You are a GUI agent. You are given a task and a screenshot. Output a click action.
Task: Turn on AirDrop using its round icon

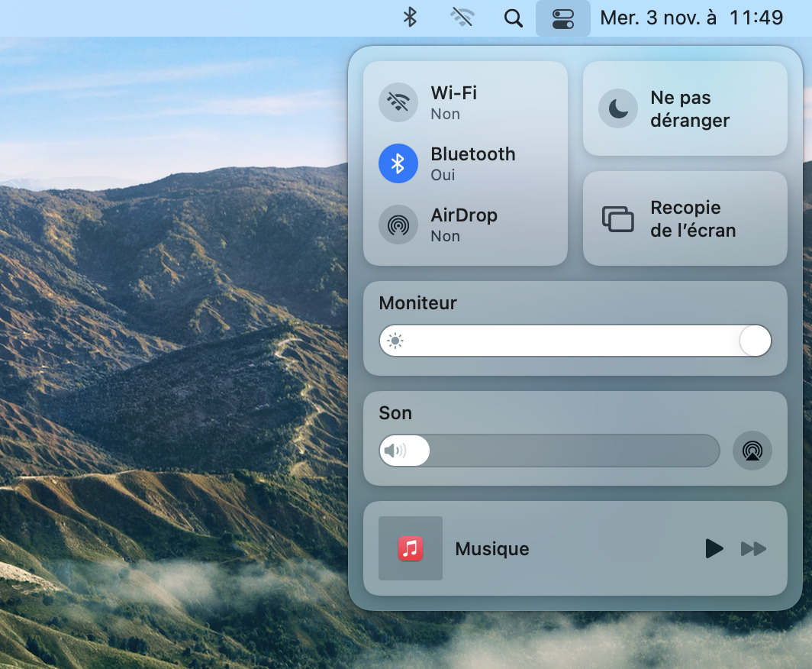tap(398, 225)
